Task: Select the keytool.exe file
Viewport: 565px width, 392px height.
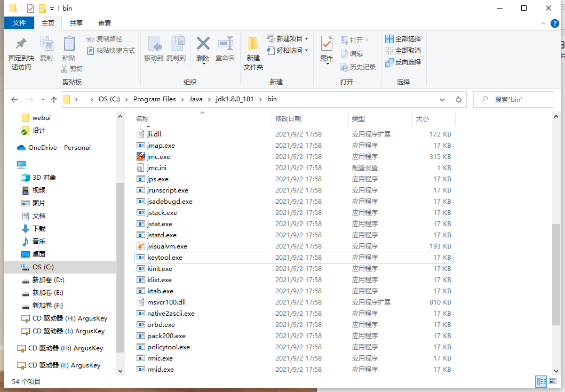Action: [x=293, y=258]
